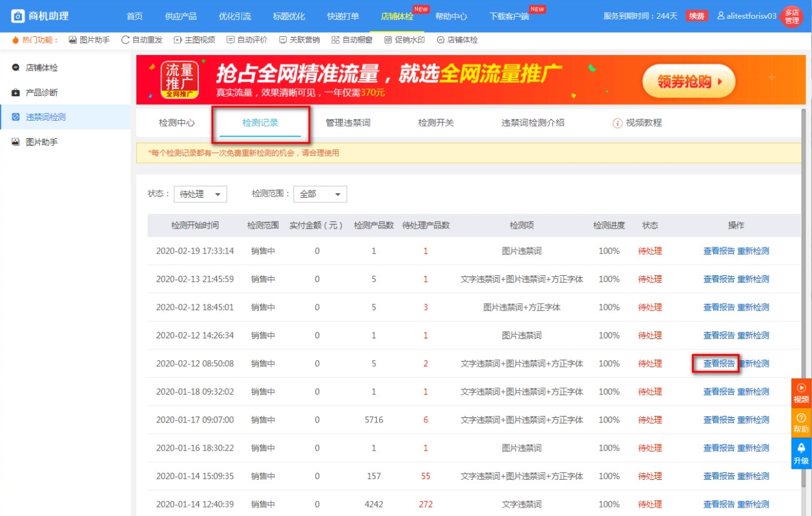
Task: Open 促销水印 toolbar shortcut
Action: (388, 40)
